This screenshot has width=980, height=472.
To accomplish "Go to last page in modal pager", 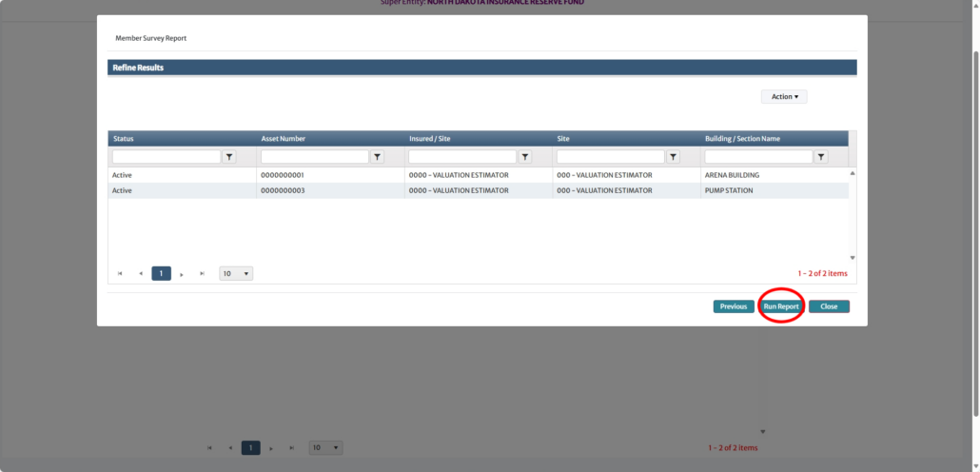I will pyautogui.click(x=202, y=274).
